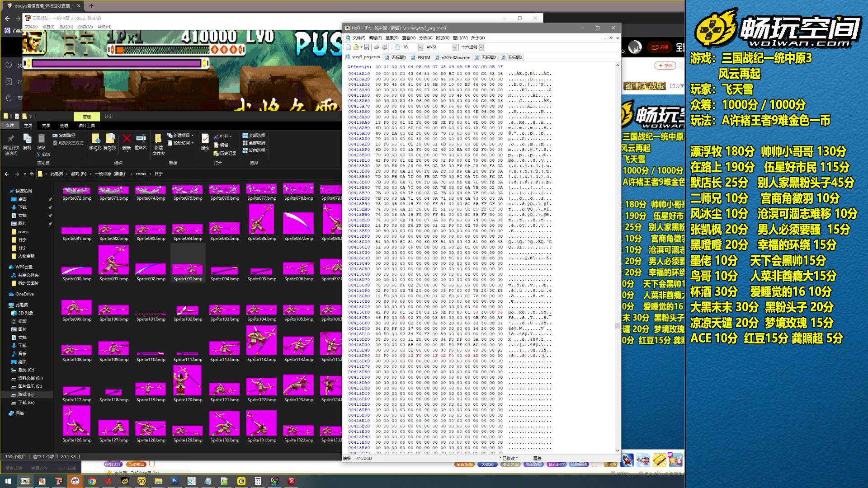The image size is (868, 488).
Task: Click 反向选择 invert selection in ribbon
Action: coord(254,150)
